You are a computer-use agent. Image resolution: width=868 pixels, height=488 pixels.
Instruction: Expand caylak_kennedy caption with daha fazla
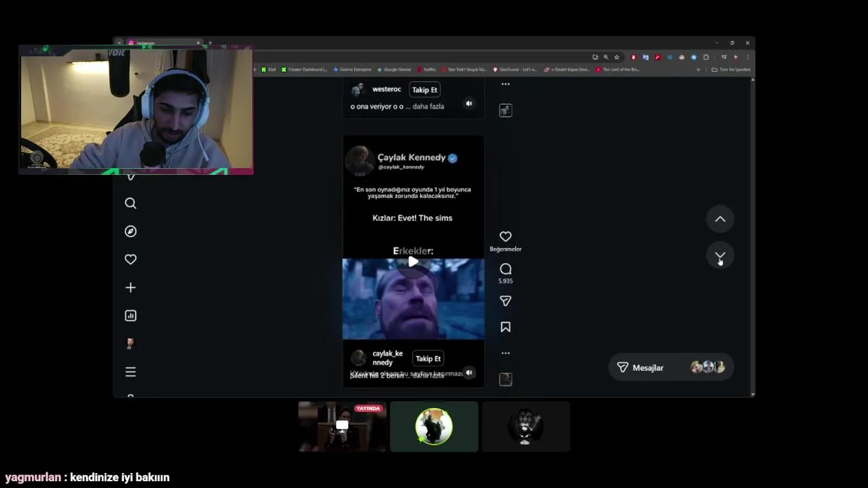point(429,375)
